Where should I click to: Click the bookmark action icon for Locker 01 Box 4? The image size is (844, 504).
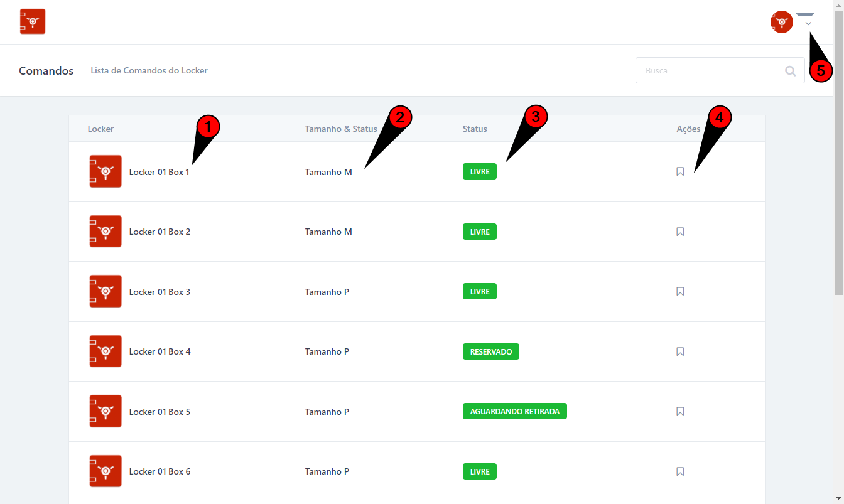click(680, 351)
